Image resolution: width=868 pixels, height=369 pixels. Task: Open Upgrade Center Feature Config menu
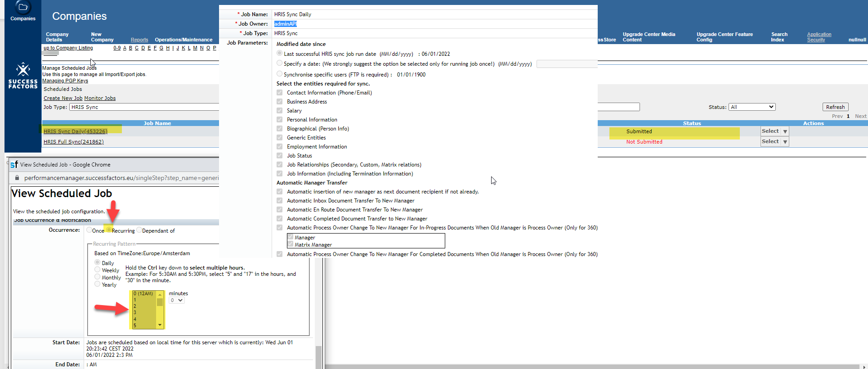coord(725,37)
